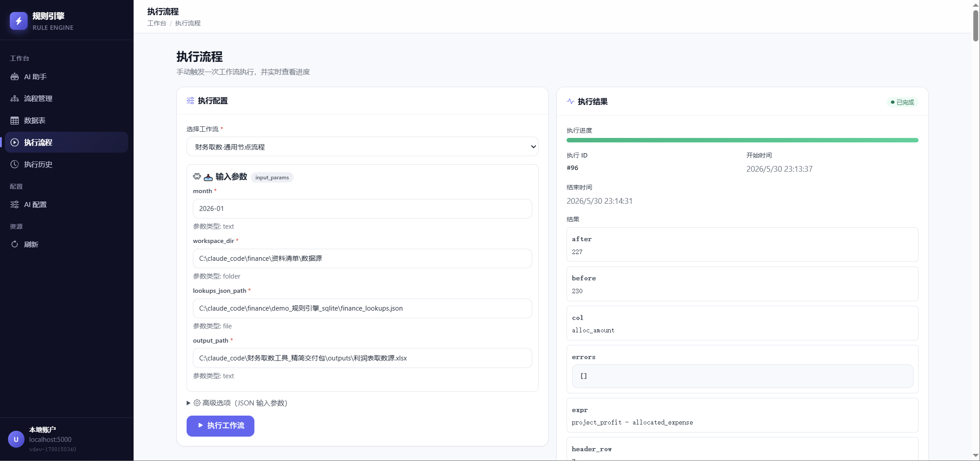Run the workflow with 执行工作流 button
Image resolution: width=980 pixels, height=461 pixels.
(x=220, y=426)
